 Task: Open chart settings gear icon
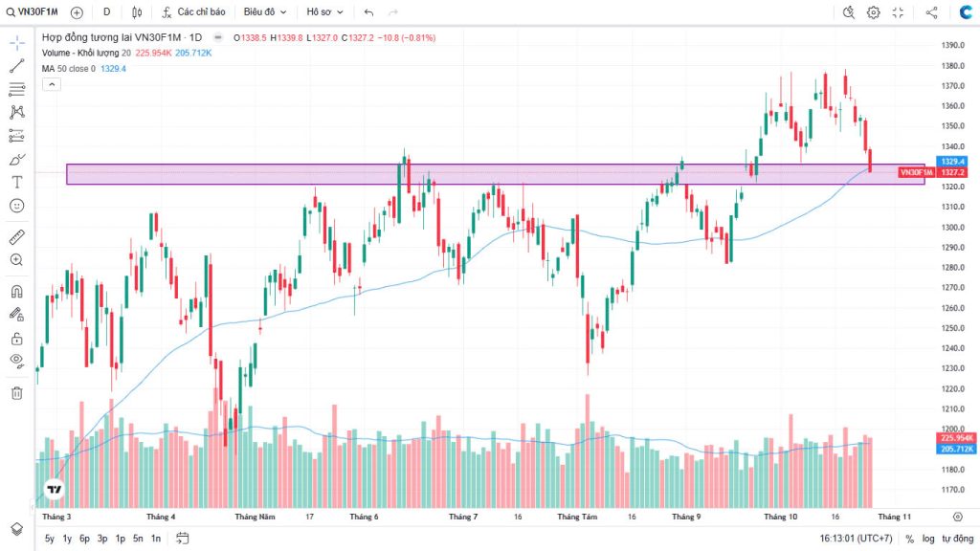coord(873,12)
